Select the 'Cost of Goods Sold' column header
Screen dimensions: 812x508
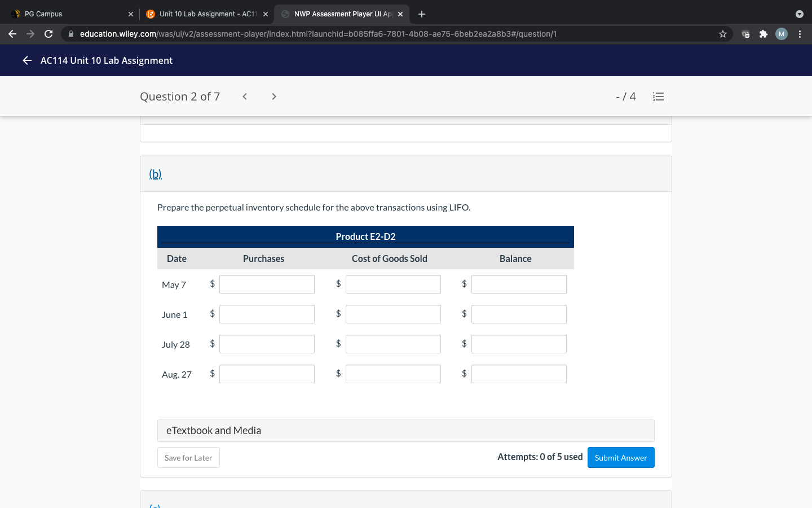390,259
